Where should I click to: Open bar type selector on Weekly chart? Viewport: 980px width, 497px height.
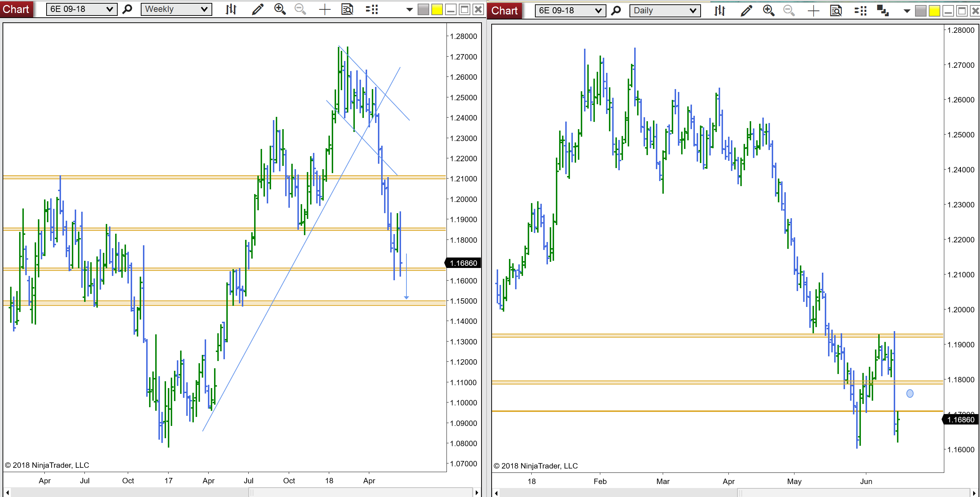(x=231, y=9)
